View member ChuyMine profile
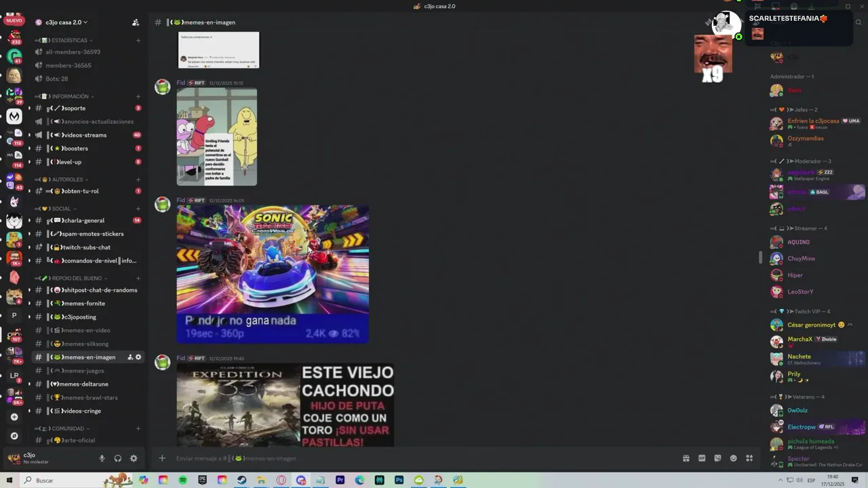Screen dimensions: 868x488 817,258
